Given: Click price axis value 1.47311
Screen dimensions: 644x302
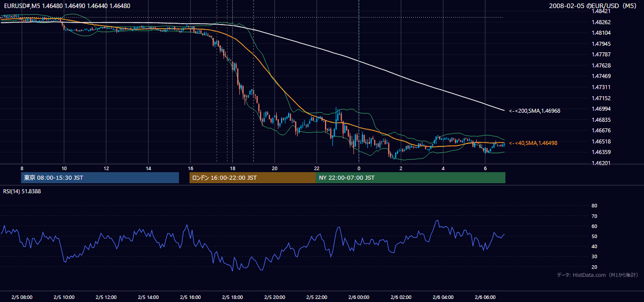Looking at the screenshot, I should tap(601, 87).
